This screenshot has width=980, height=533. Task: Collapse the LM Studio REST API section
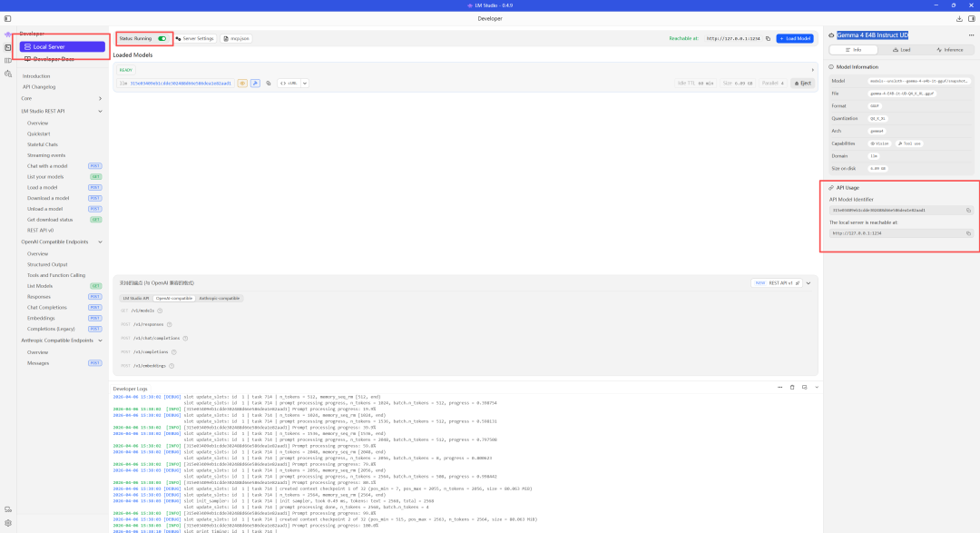[100, 112]
